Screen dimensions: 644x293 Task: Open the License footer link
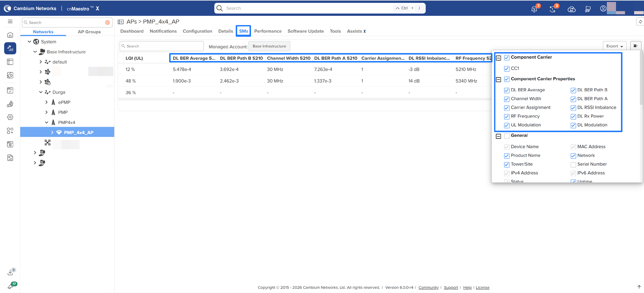tap(483, 287)
